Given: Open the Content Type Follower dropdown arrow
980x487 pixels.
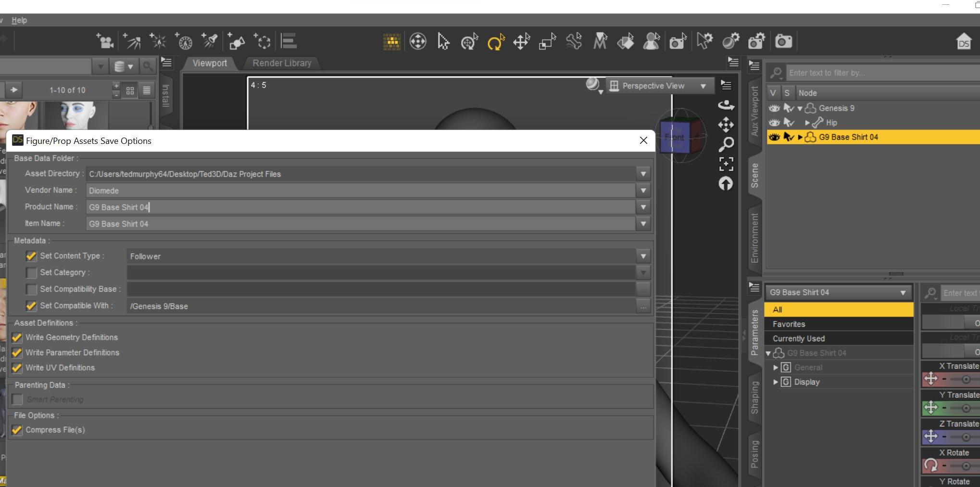Looking at the screenshot, I should click(x=643, y=256).
